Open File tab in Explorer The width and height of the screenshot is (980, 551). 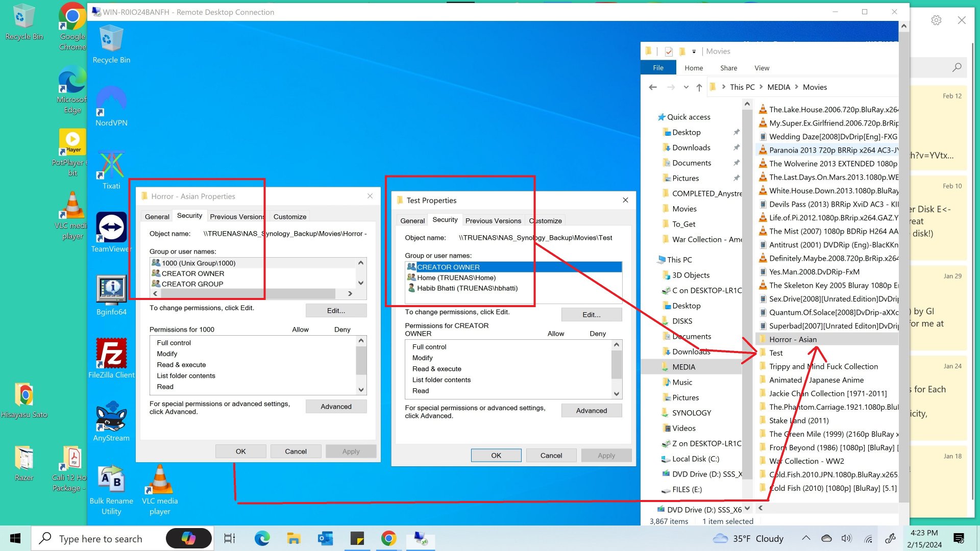(658, 68)
